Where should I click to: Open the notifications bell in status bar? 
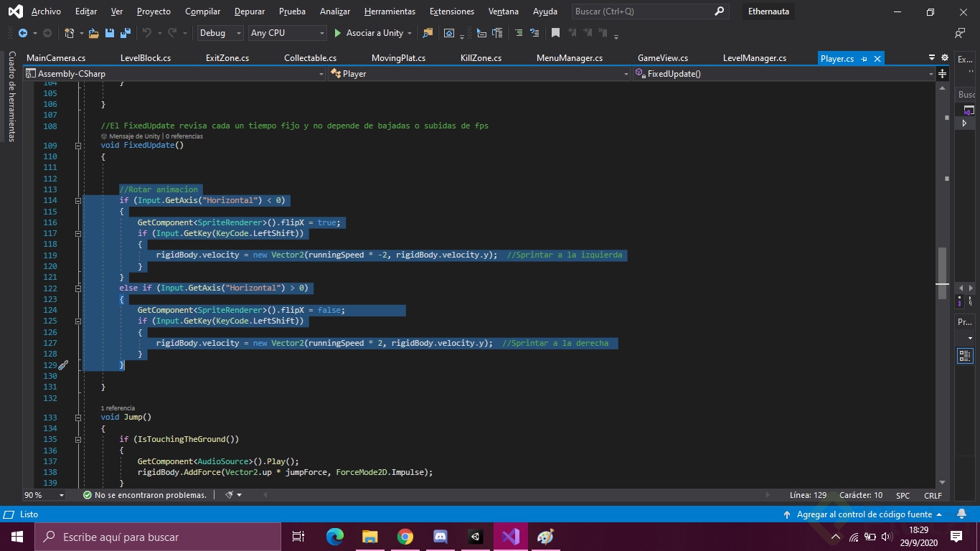(x=962, y=514)
